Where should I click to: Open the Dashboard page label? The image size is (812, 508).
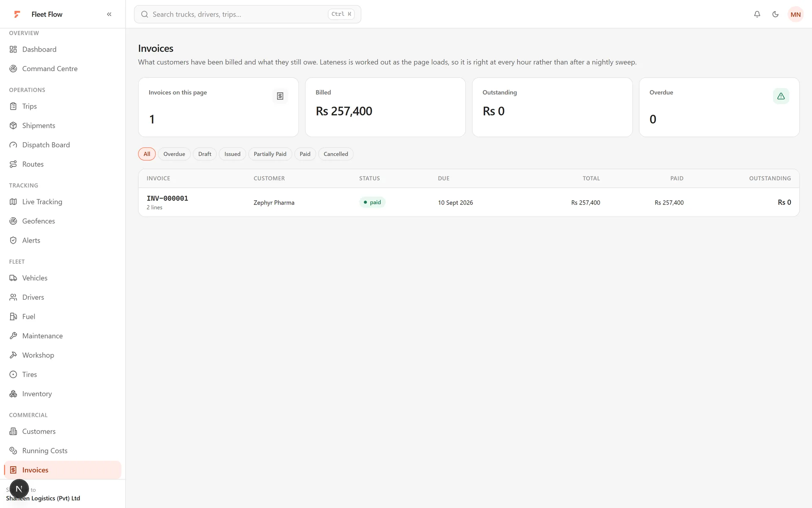[x=39, y=50]
